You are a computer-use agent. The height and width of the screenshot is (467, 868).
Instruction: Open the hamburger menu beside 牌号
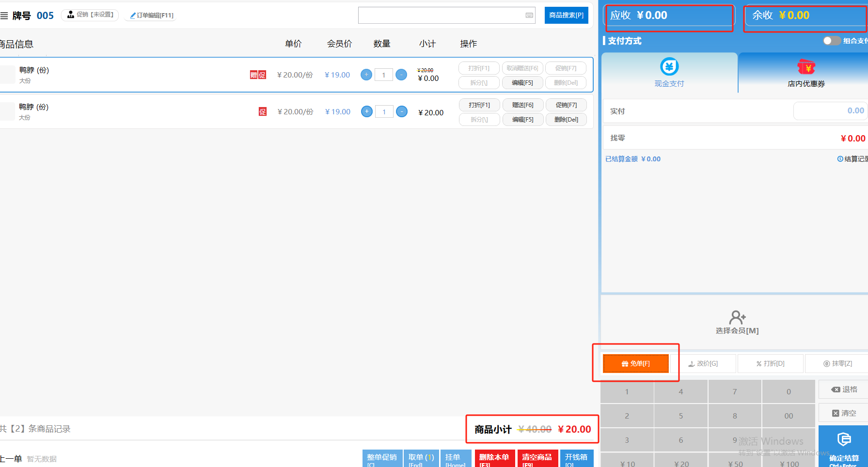(x=4, y=16)
